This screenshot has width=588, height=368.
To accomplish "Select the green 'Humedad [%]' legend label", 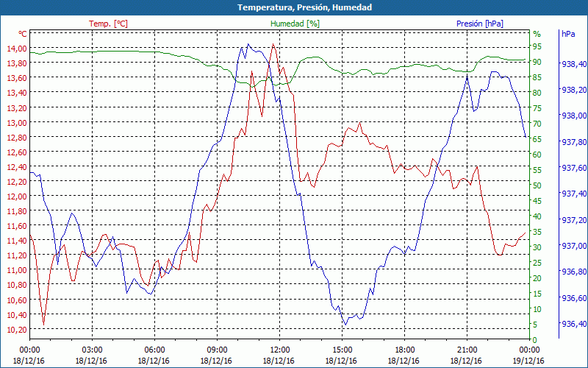I will (x=295, y=24).
